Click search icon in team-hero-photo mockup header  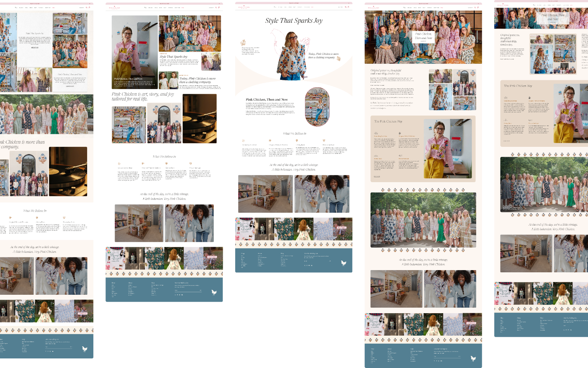(x=475, y=7)
